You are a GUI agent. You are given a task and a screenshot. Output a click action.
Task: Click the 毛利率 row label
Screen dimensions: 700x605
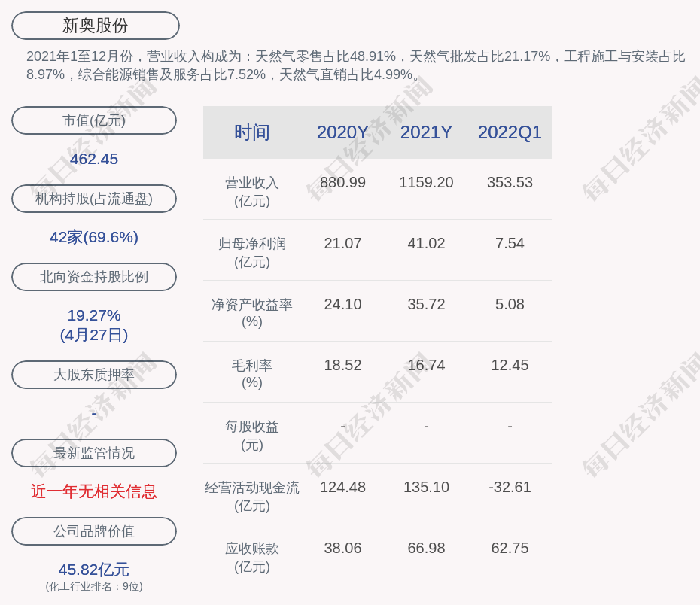(252, 366)
